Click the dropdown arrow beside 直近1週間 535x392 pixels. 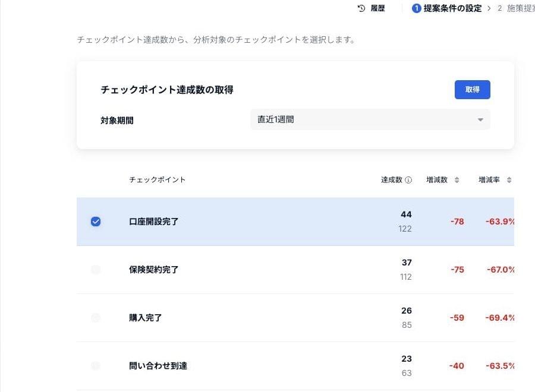[480, 119]
